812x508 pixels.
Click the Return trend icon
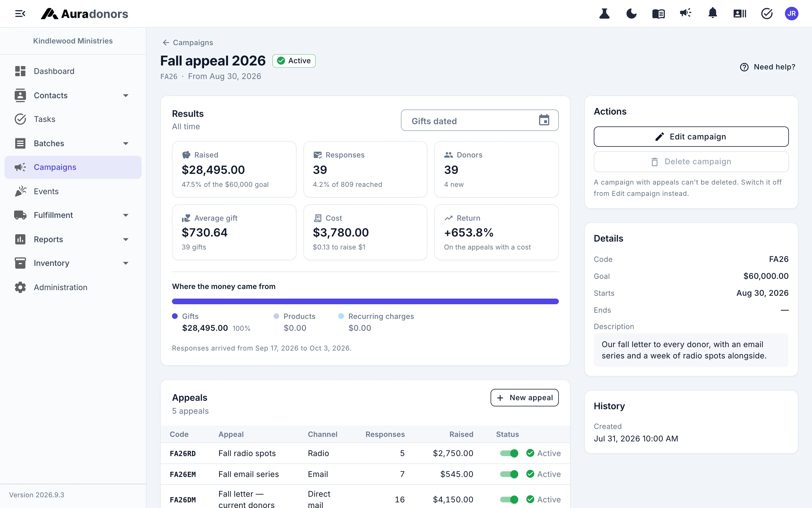coord(449,218)
